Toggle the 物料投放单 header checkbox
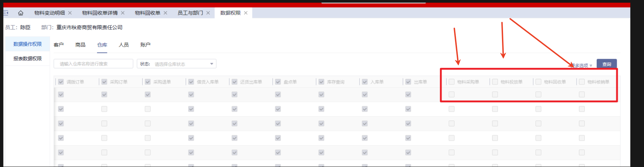 (x=495, y=82)
